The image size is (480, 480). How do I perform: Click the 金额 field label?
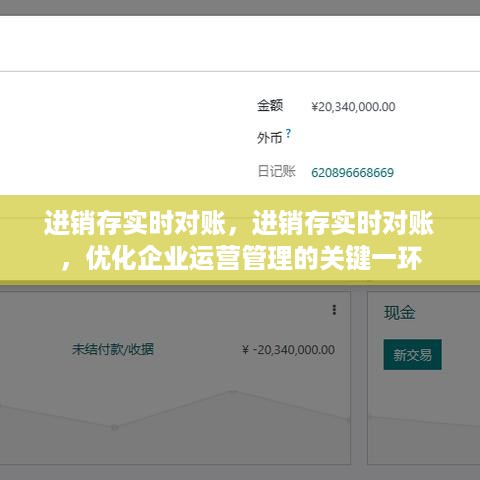tap(270, 105)
